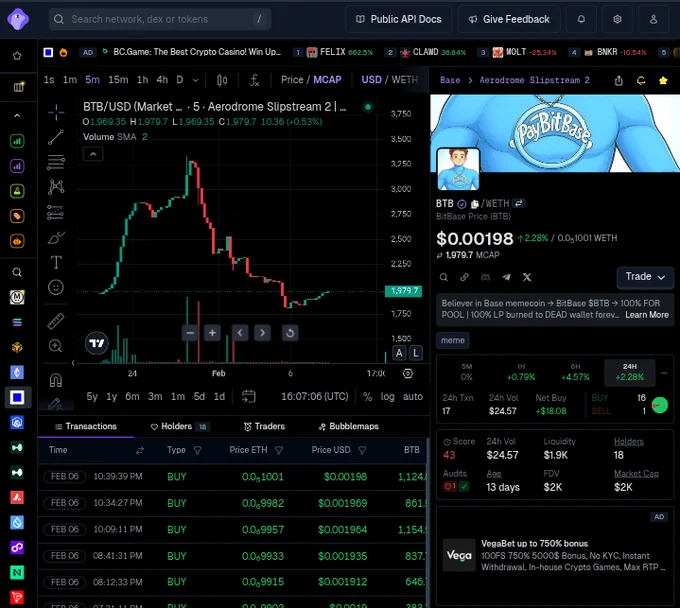
Task: Open the token's Telegram link
Action: 506,277
